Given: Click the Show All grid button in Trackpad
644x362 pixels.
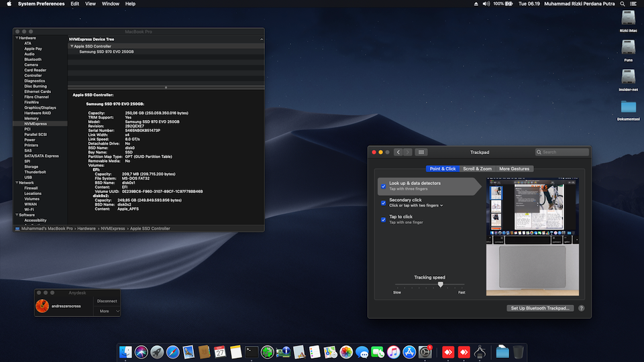Looking at the screenshot, I should click(x=421, y=152).
